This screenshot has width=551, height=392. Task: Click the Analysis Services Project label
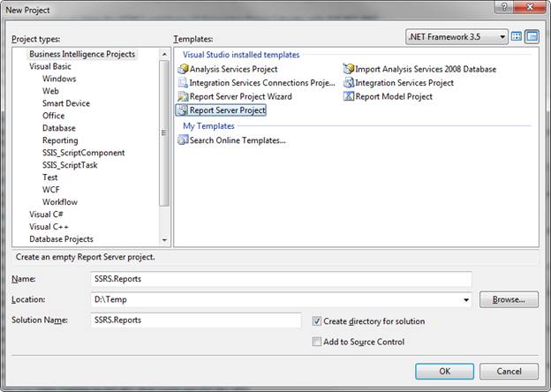[x=234, y=69]
